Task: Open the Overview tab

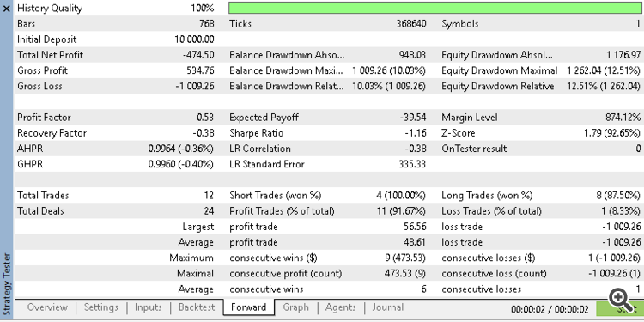Action: point(47,307)
